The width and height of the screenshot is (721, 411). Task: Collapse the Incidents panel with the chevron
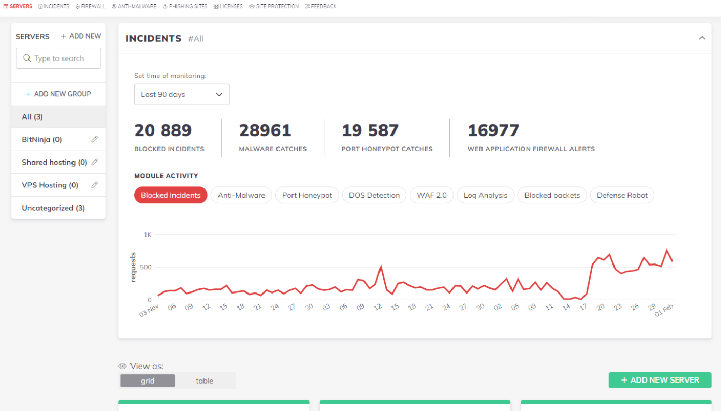pyautogui.click(x=701, y=38)
